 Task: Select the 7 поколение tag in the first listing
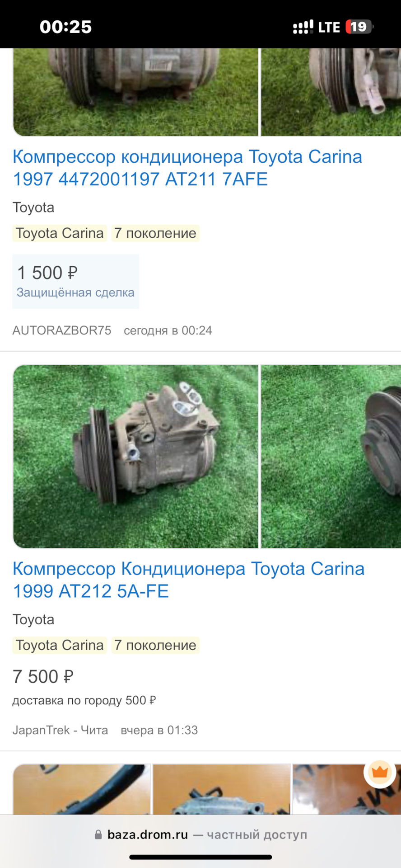coord(155,233)
